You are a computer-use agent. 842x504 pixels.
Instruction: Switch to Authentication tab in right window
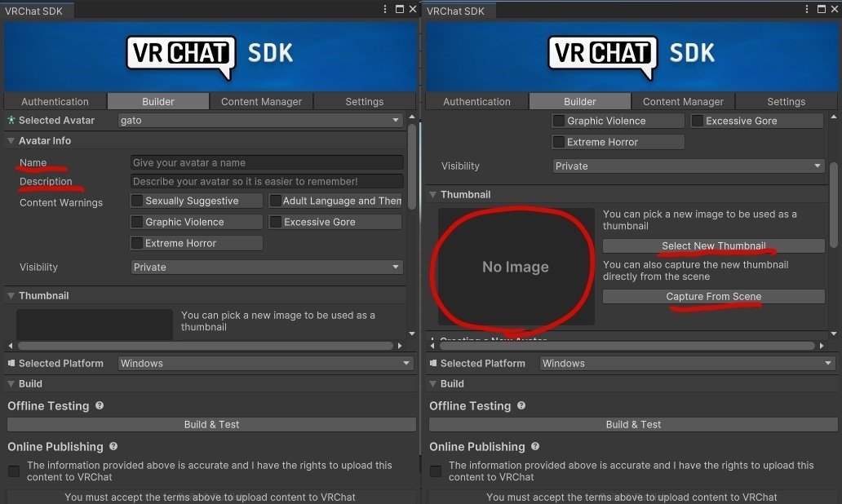pyautogui.click(x=476, y=101)
